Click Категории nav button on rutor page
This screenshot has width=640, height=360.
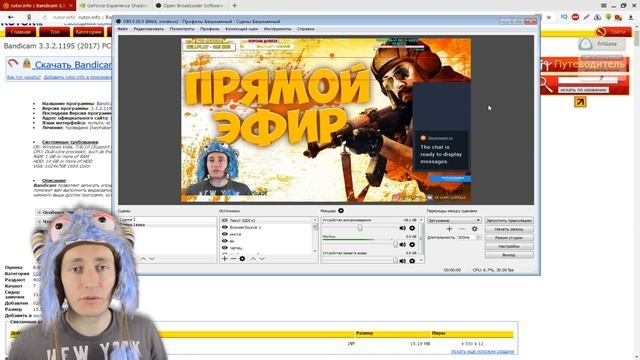[89, 32]
